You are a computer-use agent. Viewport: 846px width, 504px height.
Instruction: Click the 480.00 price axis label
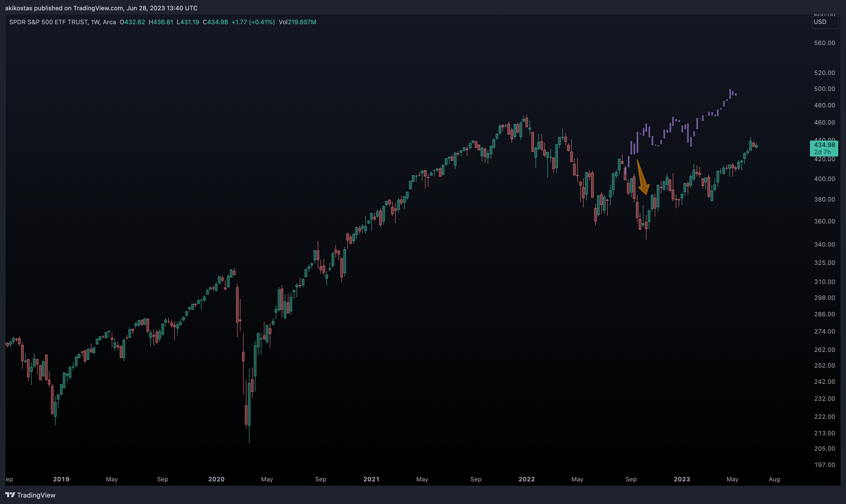[x=824, y=105]
